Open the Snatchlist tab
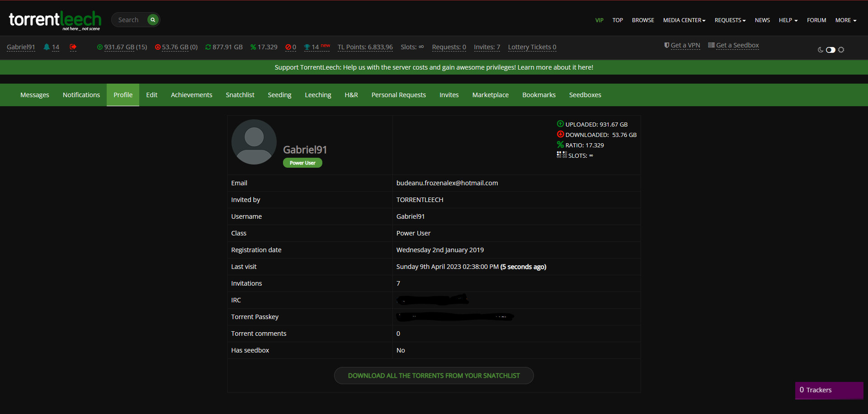 click(240, 95)
